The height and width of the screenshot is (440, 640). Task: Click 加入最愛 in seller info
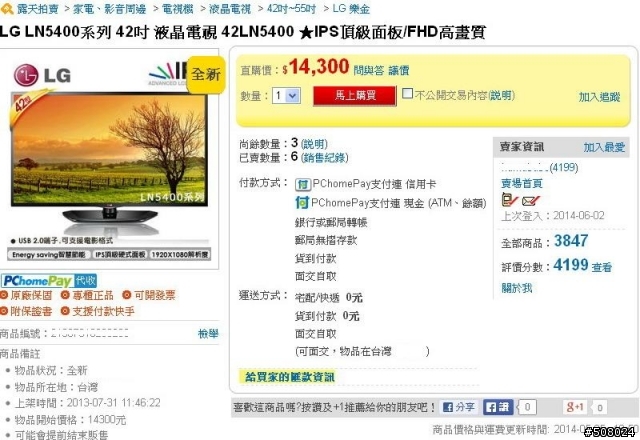pos(604,147)
